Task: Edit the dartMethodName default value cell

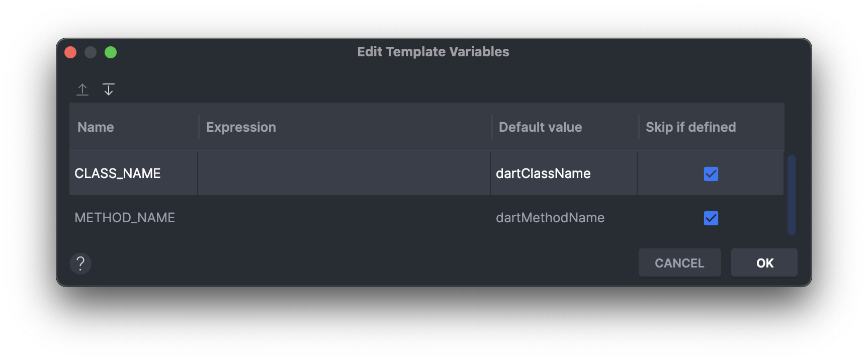Action: click(564, 218)
